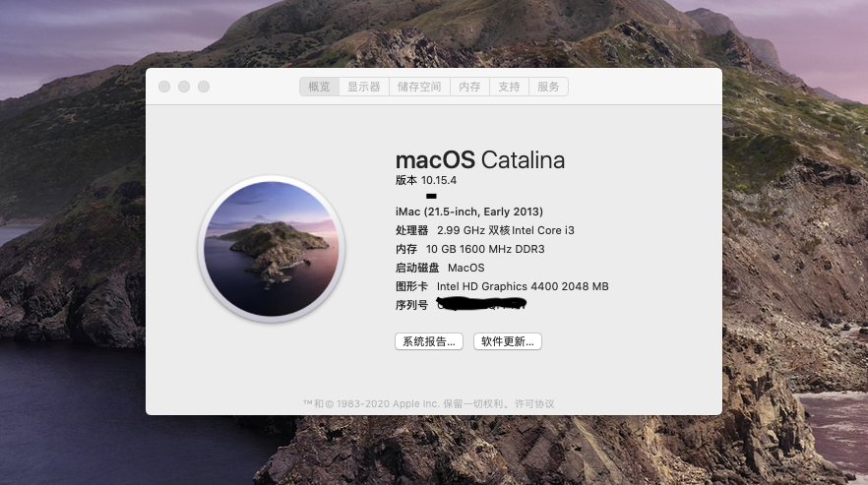Click the 图形卡 label
Screen dimensions: 868x485
[411, 286]
